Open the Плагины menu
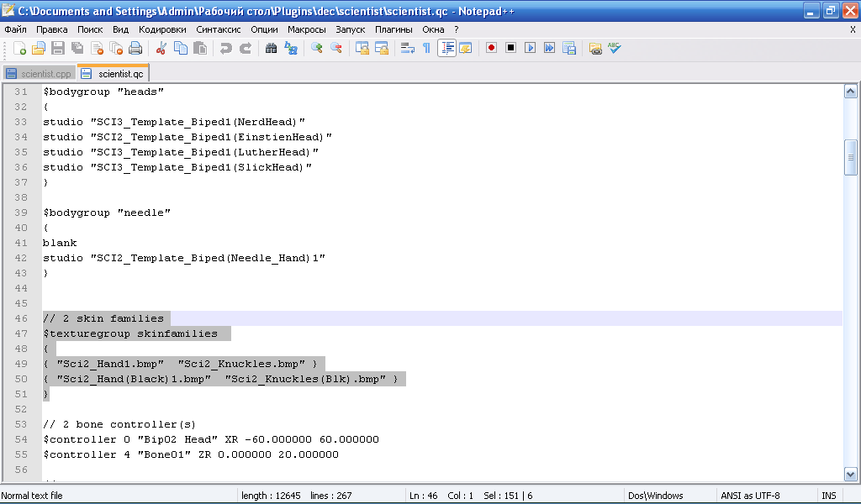The height and width of the screenshot is (504, 861). pyautogui.click(x=394, y=29)
